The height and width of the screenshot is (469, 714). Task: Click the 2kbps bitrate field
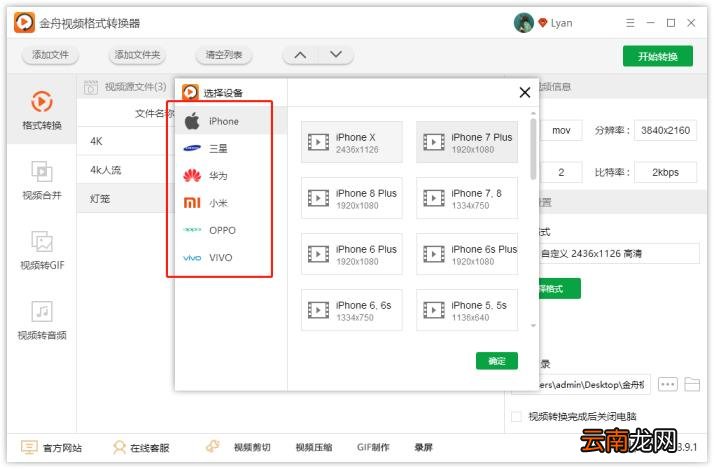(x=665, y=173)
